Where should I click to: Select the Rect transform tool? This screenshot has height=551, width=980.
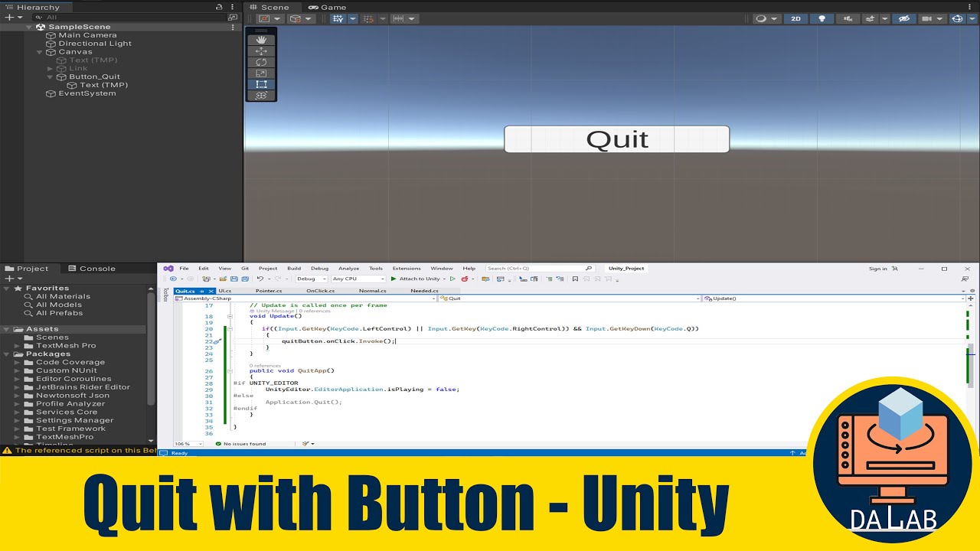261,84
